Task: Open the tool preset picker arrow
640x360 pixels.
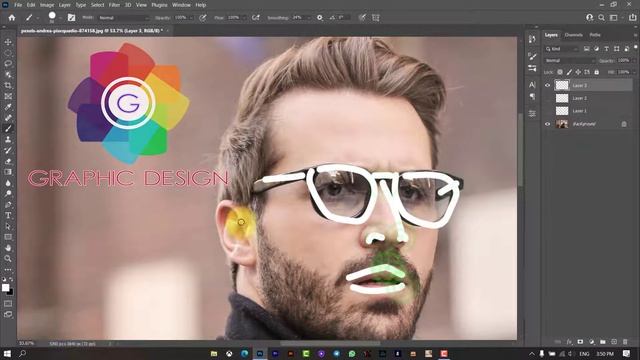Action: tap(38, 18)
